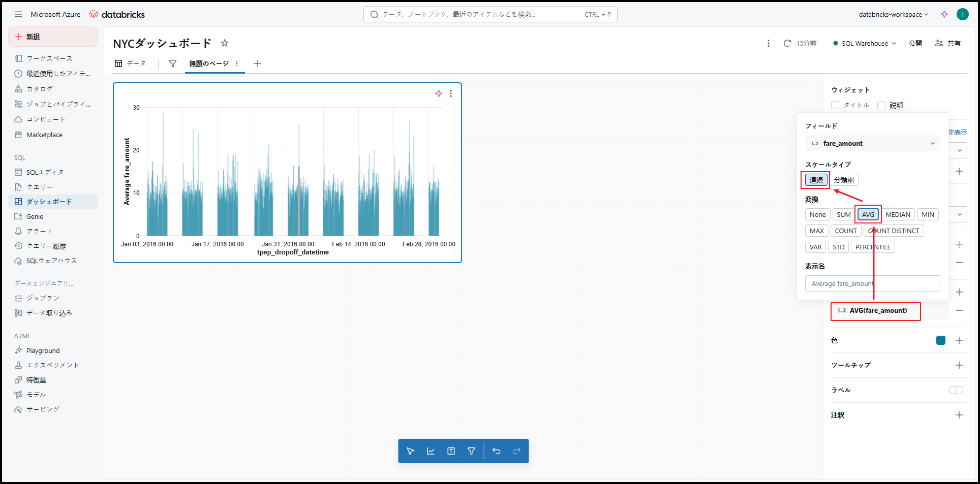Screen dimensions: 980x484
Task: Open the teal color swatch
Action: click(941, 340)
